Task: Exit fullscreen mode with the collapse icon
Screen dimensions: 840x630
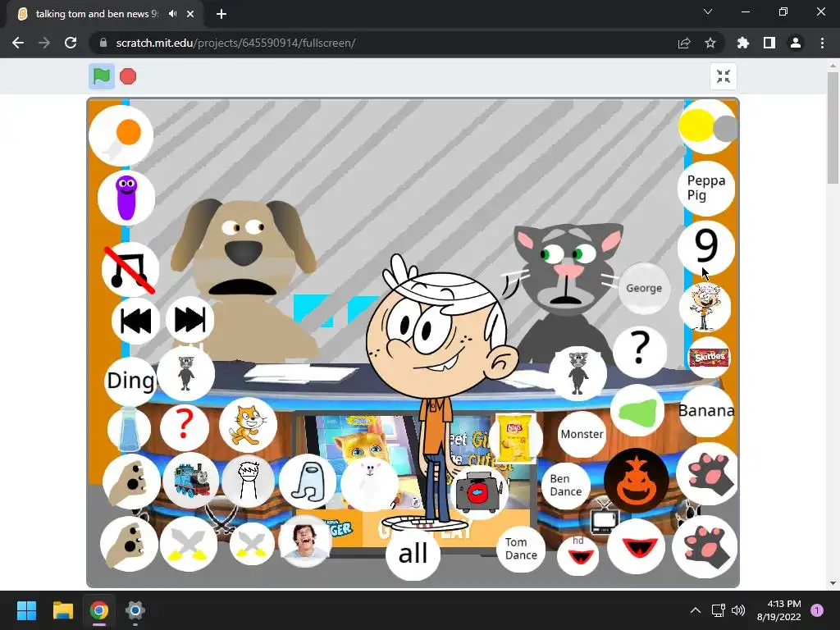Action: 724,76
